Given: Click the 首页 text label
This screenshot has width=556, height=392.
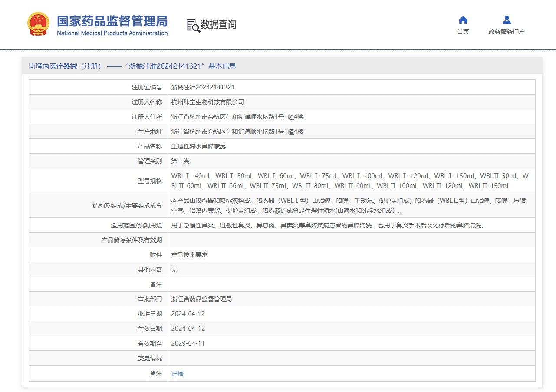Looking at the screenshot, I should coord(463,32).
